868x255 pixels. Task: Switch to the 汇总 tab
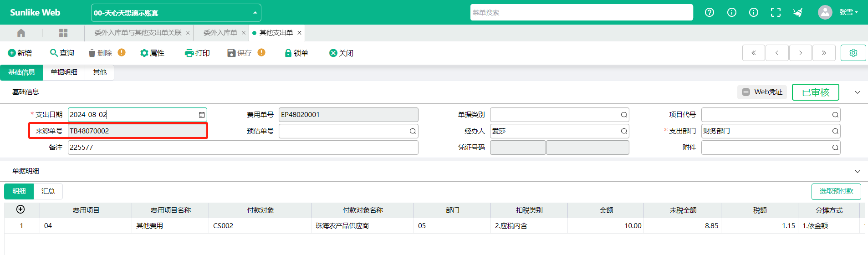tap(48, 191)
